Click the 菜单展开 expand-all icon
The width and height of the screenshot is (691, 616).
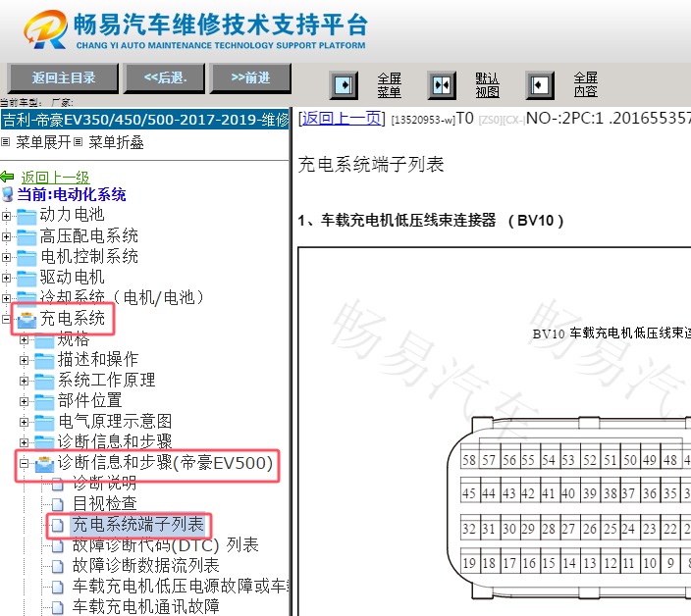(x=5, y=142)
